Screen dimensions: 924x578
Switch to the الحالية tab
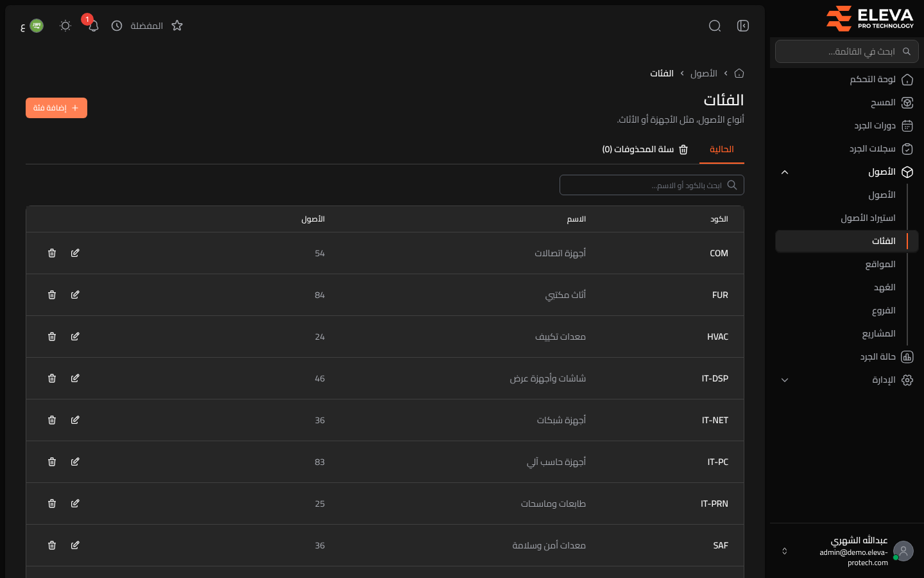722,149
